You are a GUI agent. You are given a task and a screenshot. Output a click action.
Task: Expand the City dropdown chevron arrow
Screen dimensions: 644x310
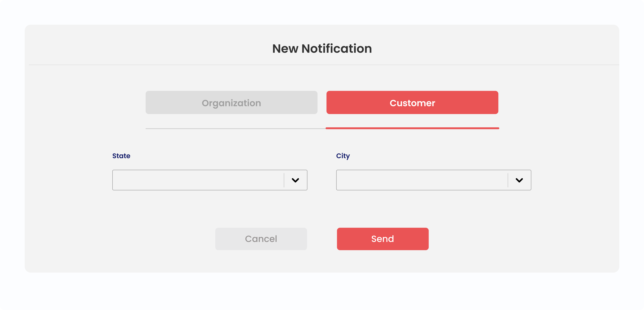point(519,180)
